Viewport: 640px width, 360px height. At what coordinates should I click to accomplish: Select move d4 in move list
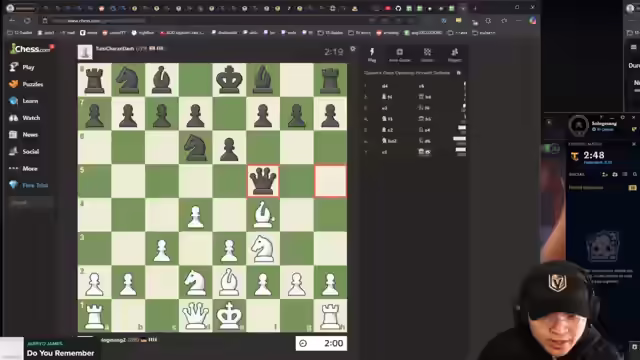[384, 86]
